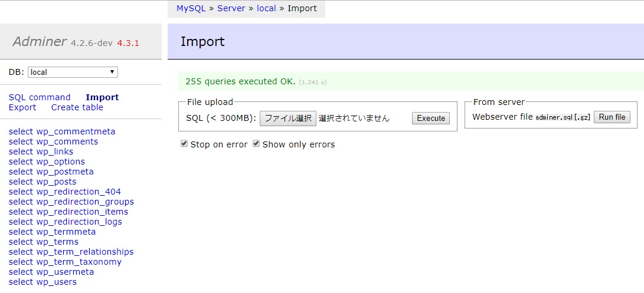The width and height of the screenshot is (644, 293).
Task: Open the SQL command page
Action: coord(40,97)
